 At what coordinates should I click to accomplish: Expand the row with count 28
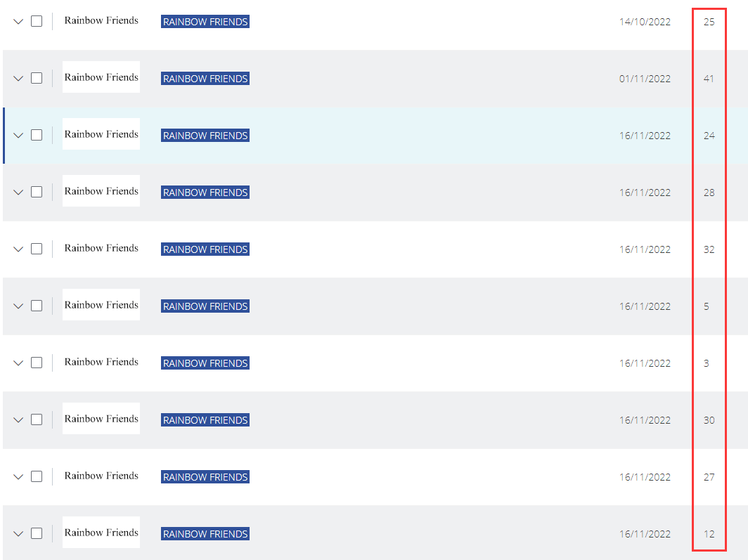coord(18,192)
